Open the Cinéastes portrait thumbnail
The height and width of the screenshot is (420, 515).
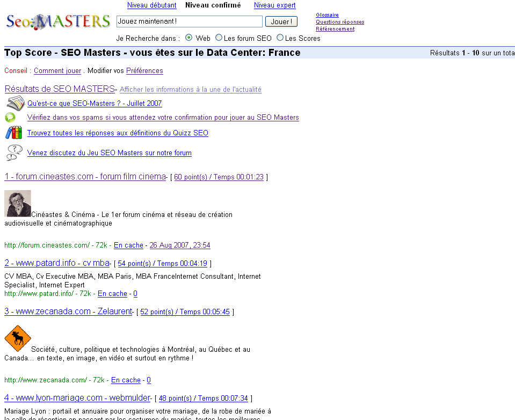click(x=18, y=203)
